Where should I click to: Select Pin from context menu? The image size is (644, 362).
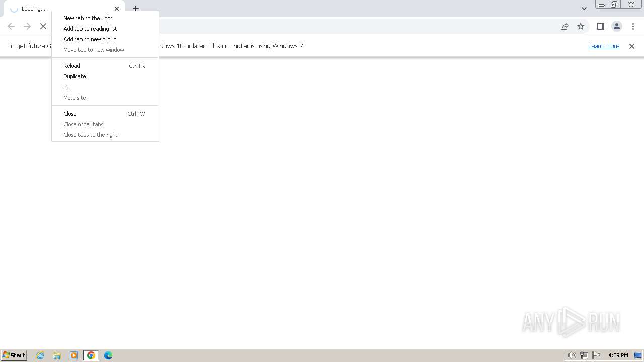click(x=106, y=87)
